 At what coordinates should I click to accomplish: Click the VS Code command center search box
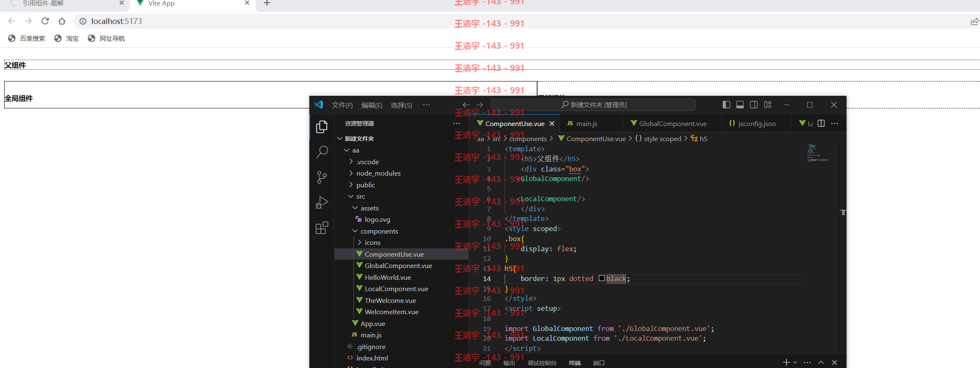coord(593,105)
